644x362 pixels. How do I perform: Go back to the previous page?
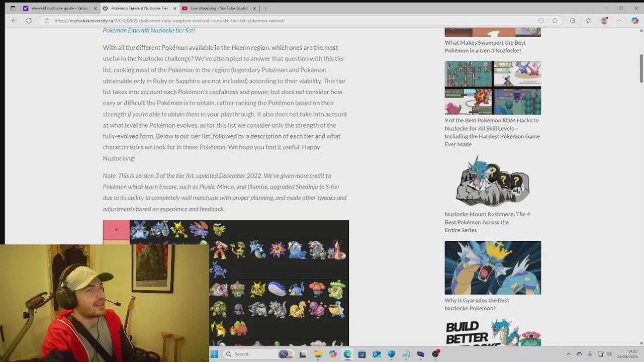(x=14, y=21)
